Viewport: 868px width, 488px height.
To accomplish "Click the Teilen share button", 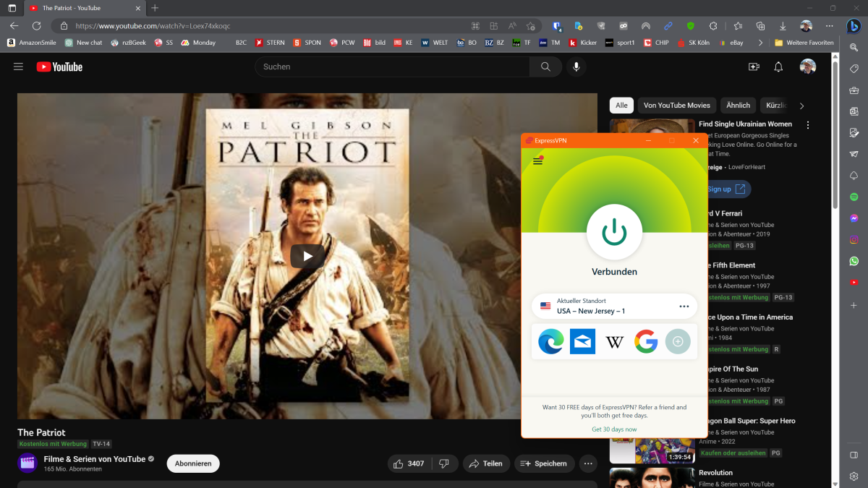I will coord(486,463).
